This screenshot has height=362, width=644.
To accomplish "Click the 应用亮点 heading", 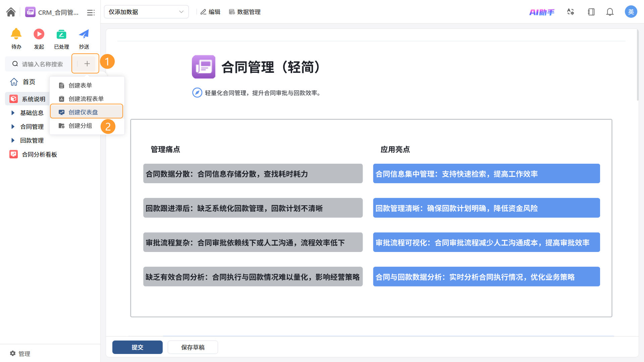I will (x=395, y=149).
